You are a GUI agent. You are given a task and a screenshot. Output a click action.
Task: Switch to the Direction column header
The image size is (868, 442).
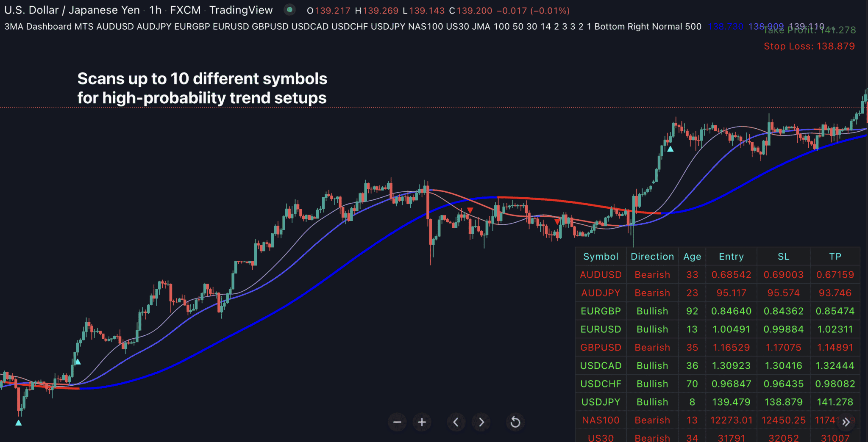652,256
